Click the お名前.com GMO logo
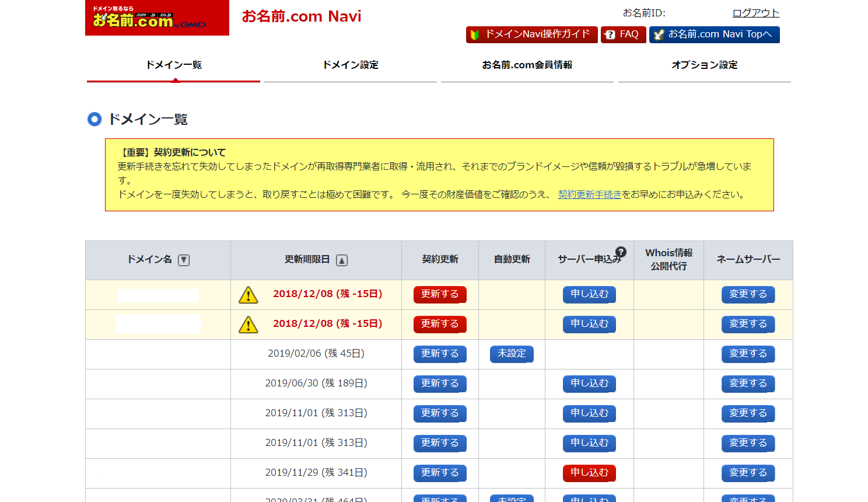Image resolution: width=868 pixels, height=502 pixels. click(157, 18)
